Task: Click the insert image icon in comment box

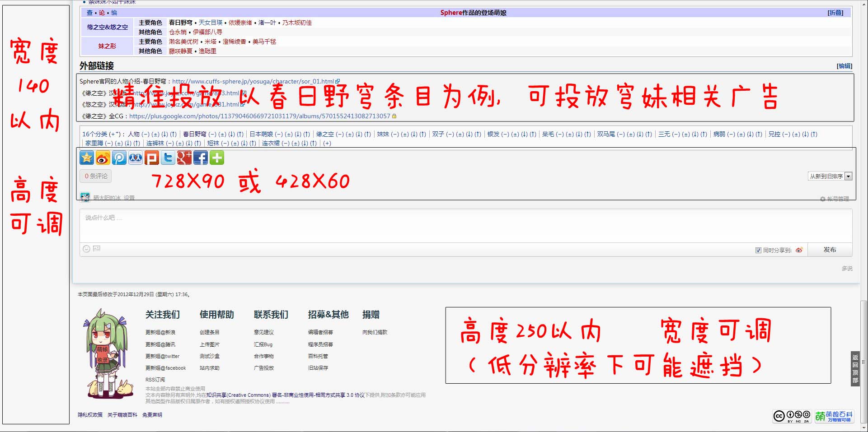Action: (x=97, y=249)
